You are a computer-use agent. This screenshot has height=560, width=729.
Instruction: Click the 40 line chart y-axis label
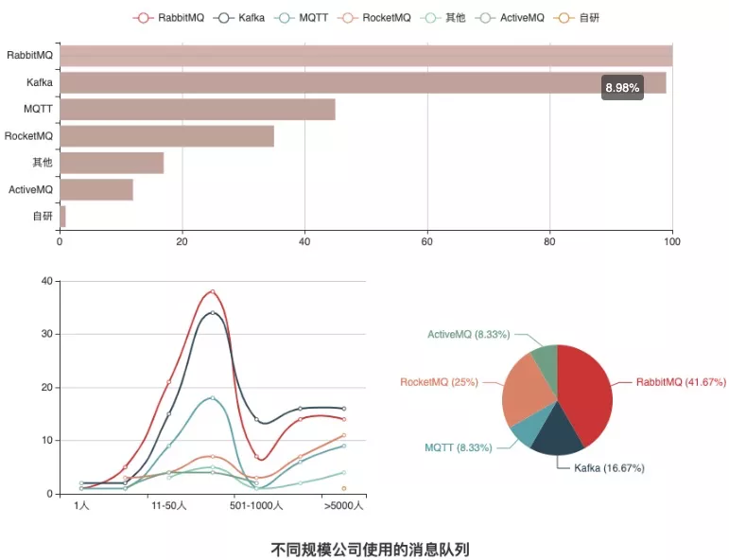tap(47, 281)
